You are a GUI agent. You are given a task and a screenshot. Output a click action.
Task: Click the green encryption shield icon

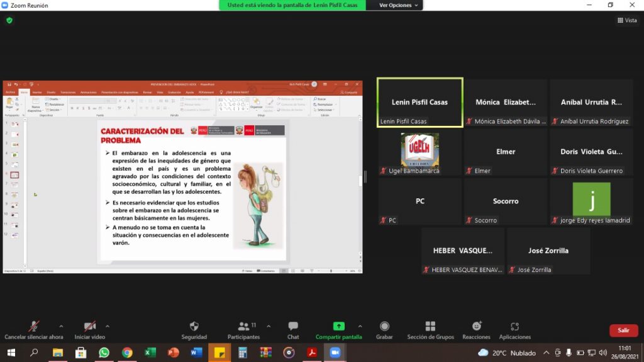[x=9, y=20]
